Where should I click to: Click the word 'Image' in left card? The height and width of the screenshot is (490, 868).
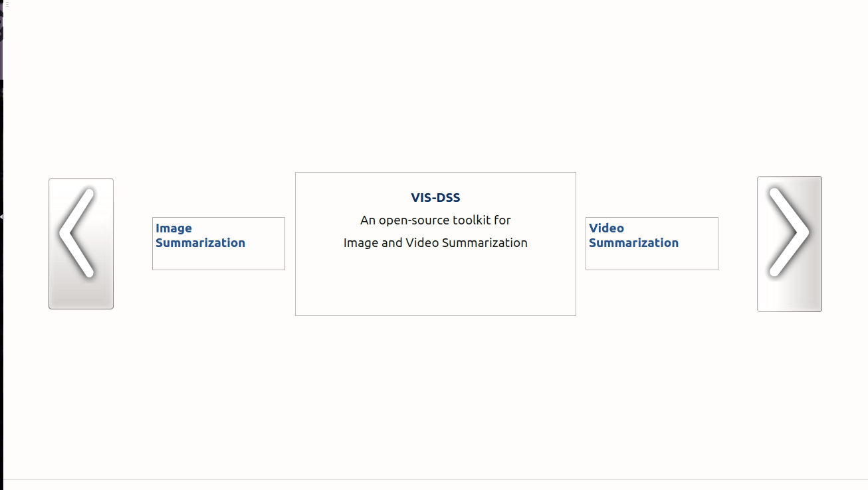click(173, 228)
